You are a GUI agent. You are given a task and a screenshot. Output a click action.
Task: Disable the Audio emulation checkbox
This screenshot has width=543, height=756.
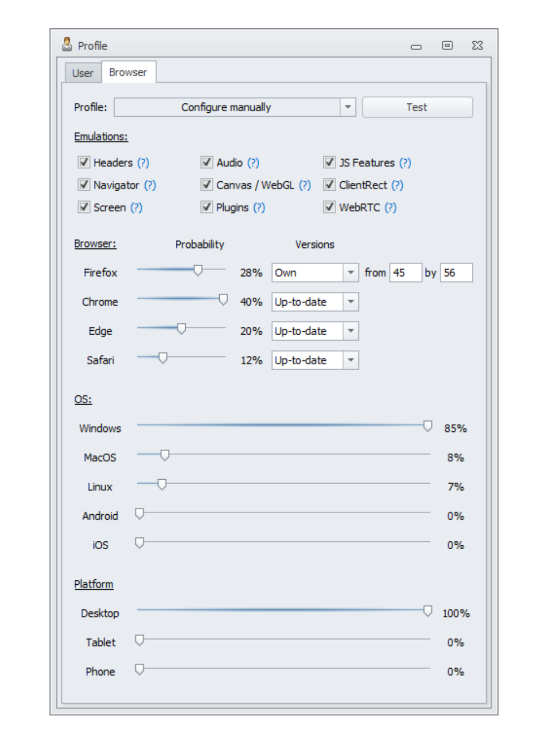[206, 162]
